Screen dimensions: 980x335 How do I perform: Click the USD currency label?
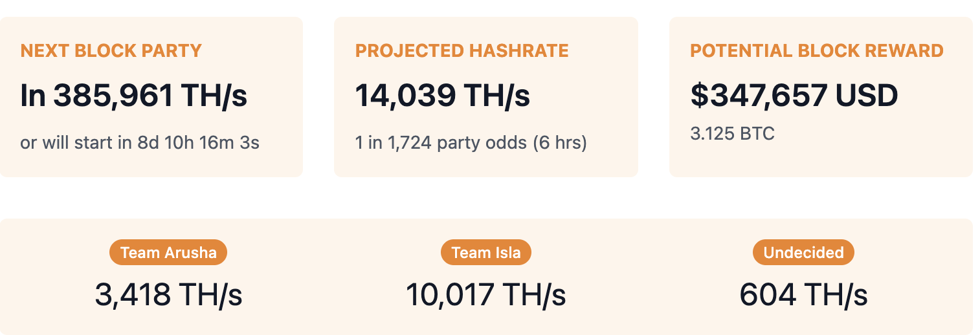tap(867, 96)
